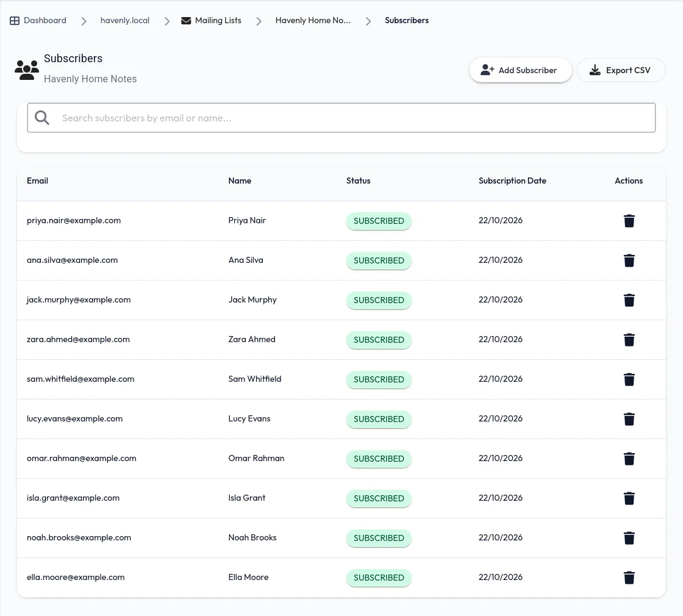Select email noah.brooks@example.com
Screen dimensions: 683x616
point(79,537)
